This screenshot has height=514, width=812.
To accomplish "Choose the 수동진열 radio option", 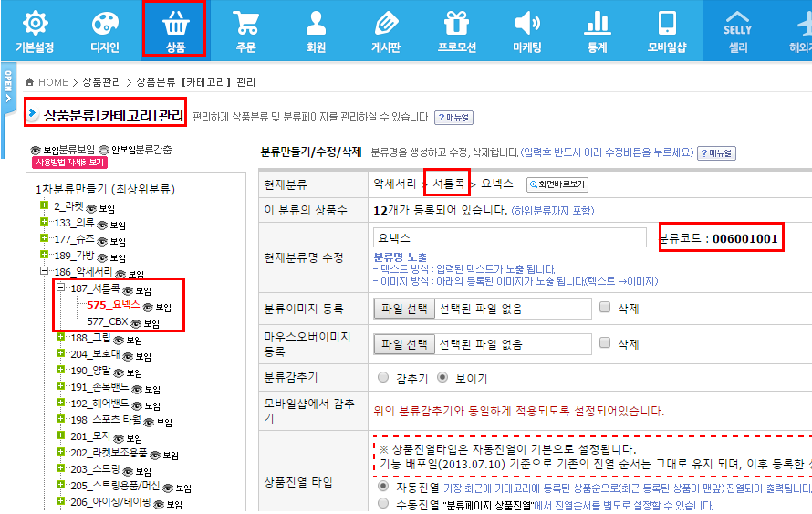I will [x=383, y=504].
